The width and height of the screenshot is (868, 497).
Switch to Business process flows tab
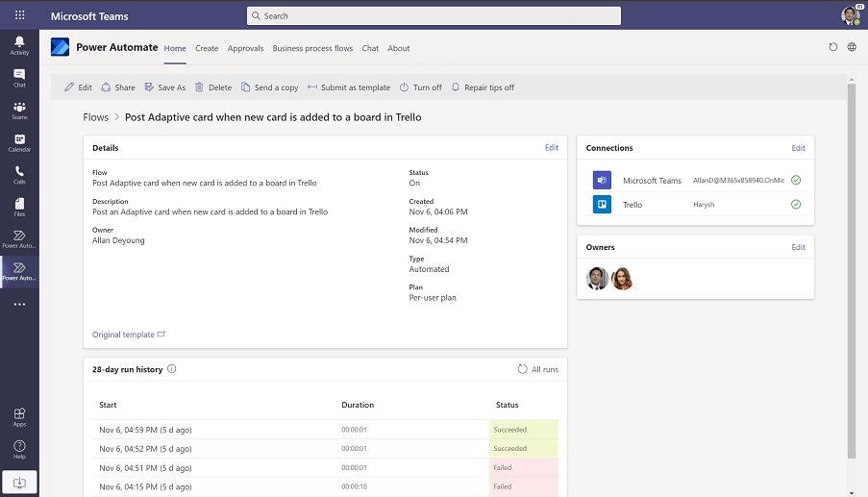[312, 48]
